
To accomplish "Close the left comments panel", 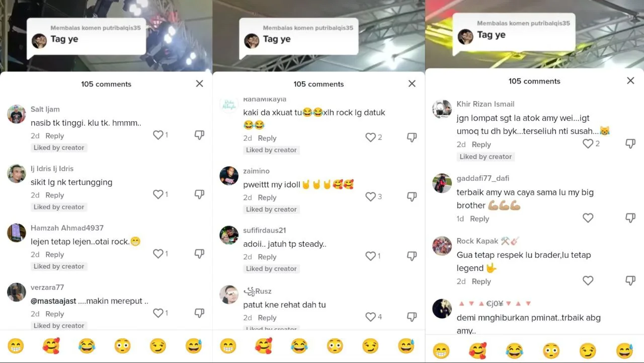I will coord(199,84).
